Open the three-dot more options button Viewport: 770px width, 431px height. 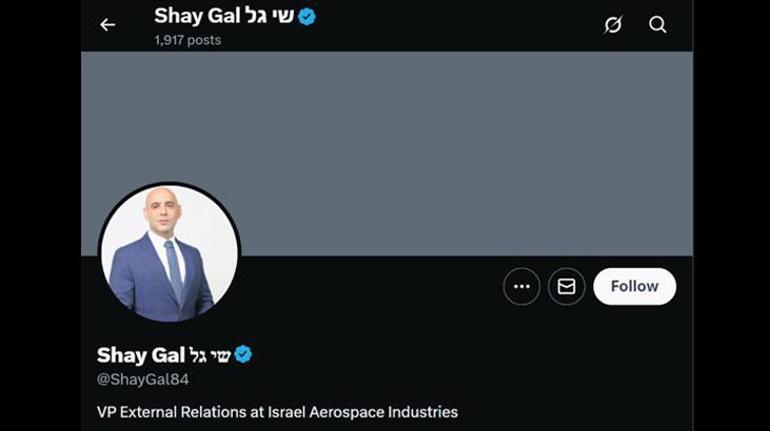[x=521, y=287]
